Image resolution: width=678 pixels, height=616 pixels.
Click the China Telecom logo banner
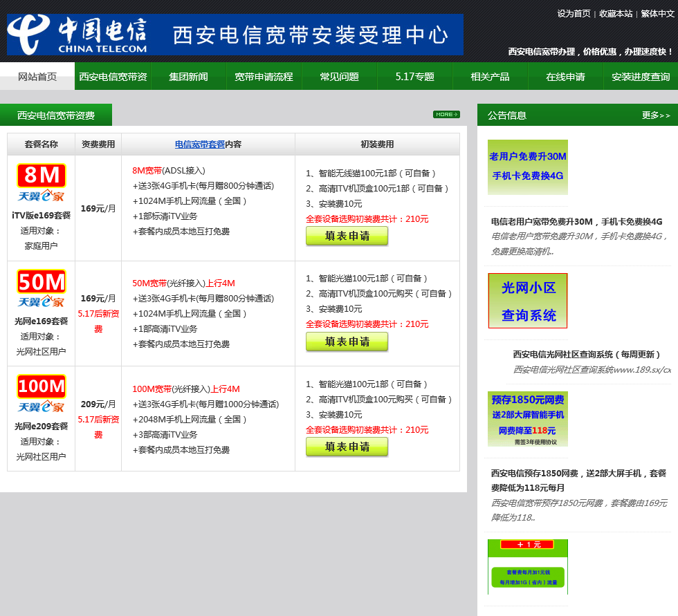tap(235, 35)
